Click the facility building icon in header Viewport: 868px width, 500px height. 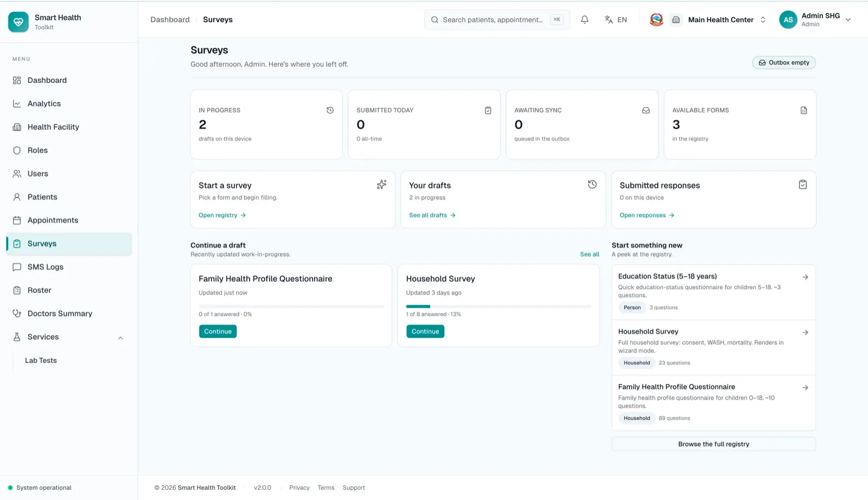click(x=676, y=20)
